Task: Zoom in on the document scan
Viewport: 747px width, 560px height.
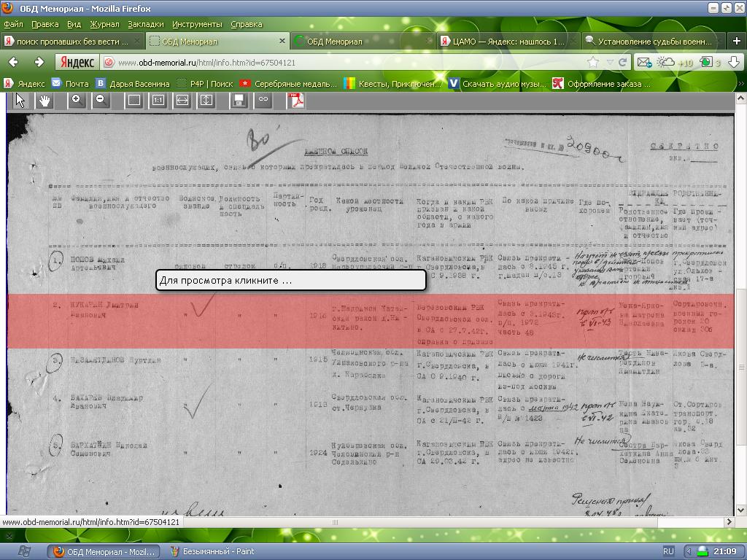Action: (76, 101)
